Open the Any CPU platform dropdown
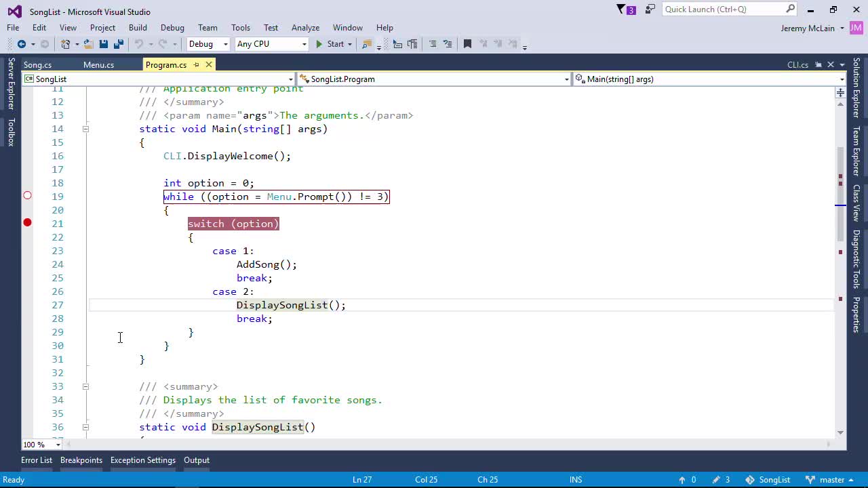This screenshot has height=488, width=868. 271,44
